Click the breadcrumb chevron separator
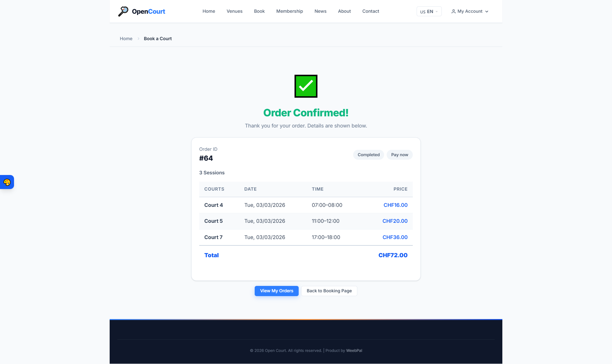The width and height of the screenshot is (612, 364). pos(138,39)
